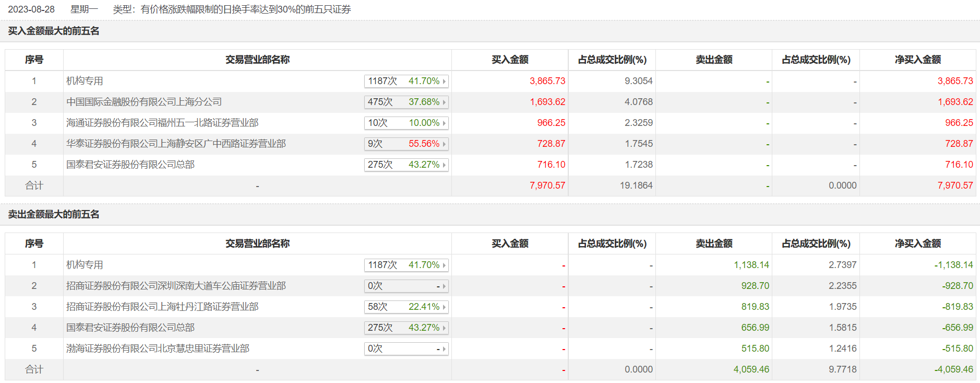980x383 pixels.
Task: Click arrow icon beside 55.56% for 华泰证券
Action: (x=444, y=144)
